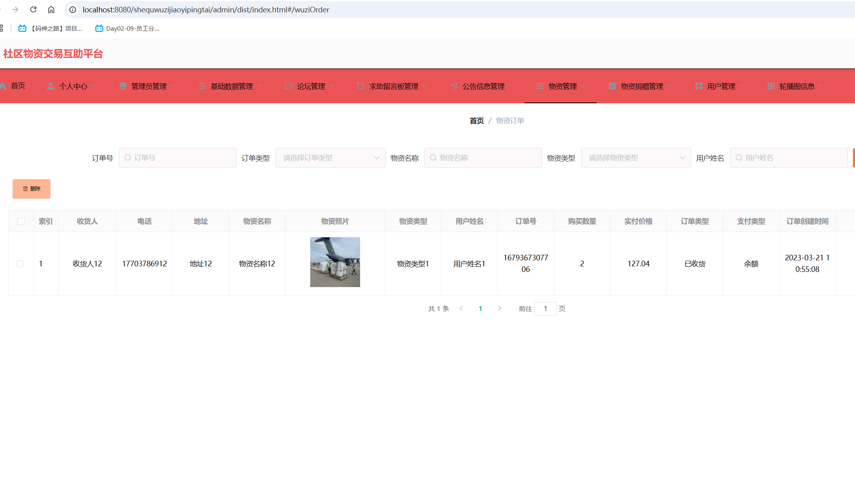
Task: Click the 公告信息管理 paper plane icon
Action: (x=454, y=86)
